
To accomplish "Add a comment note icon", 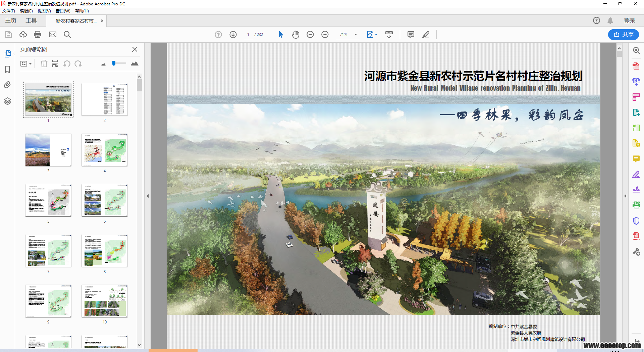I will [x=411, y=35].
